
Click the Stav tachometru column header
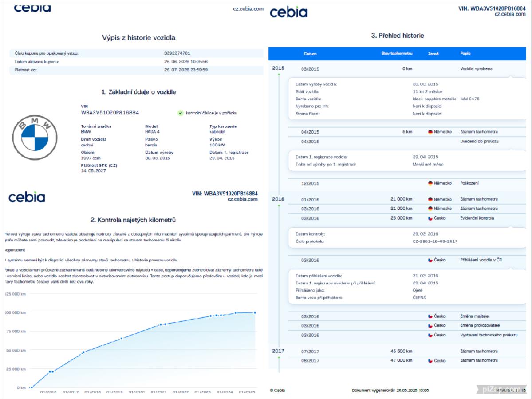pos(397,53)
